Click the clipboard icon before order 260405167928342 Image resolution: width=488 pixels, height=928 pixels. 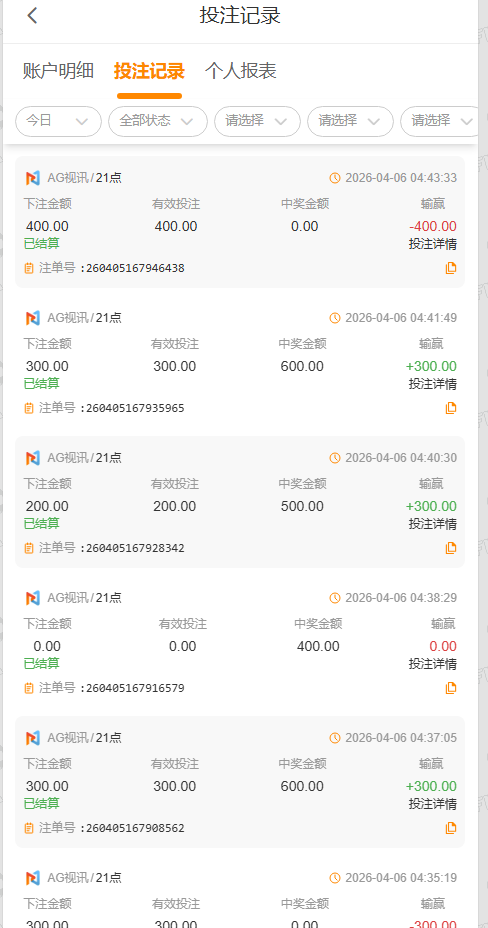click(29, 548)
